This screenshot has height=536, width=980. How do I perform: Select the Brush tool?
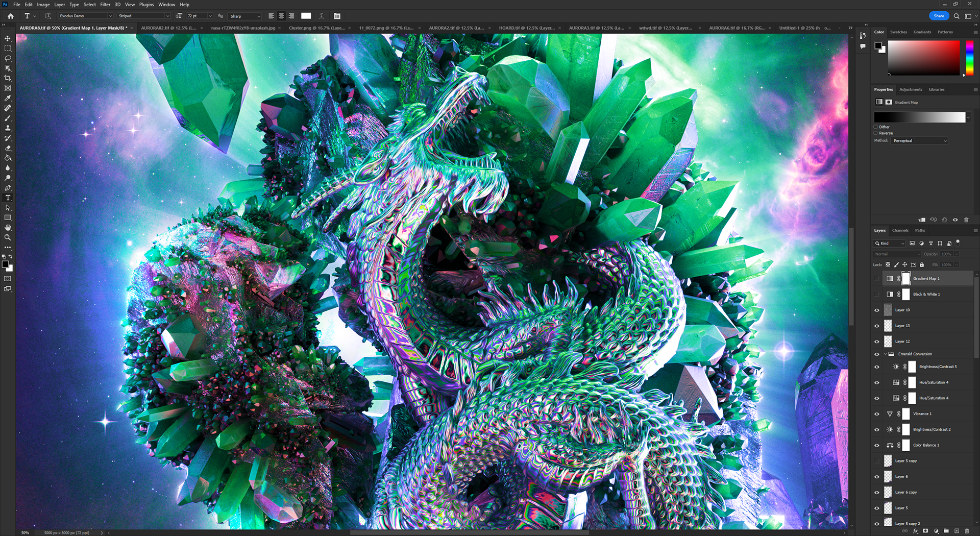click(8, 118)
